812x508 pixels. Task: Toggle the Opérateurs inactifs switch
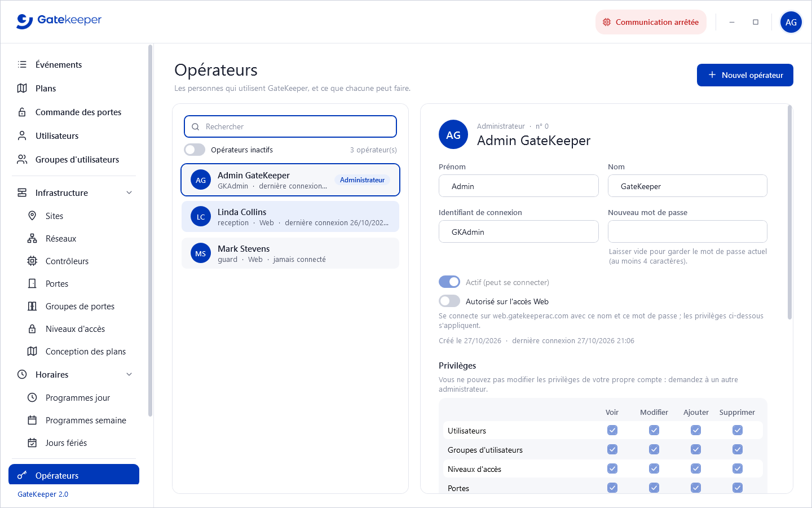point(195,150)
